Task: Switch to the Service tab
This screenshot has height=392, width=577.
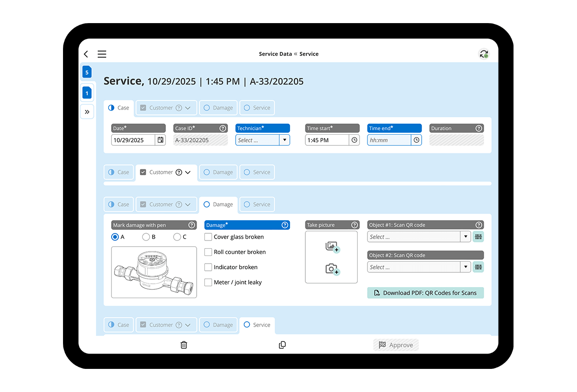Action: click(x=257, y=108)
